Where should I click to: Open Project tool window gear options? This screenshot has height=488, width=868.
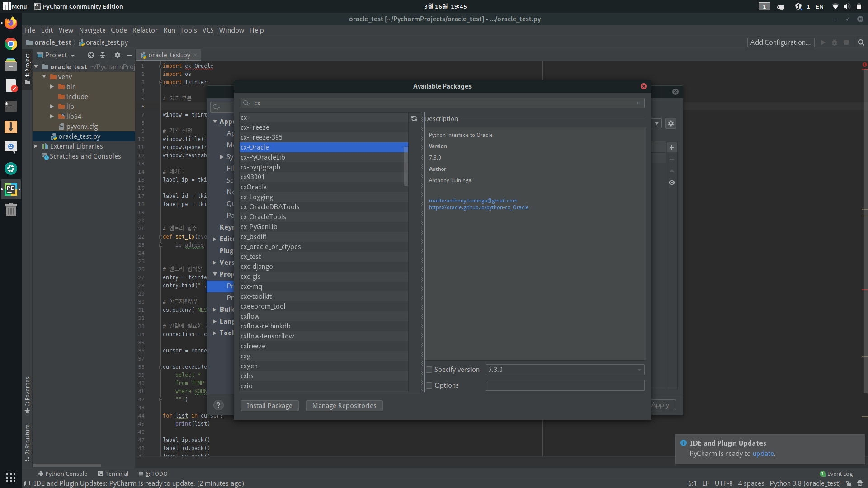point(118,55)
